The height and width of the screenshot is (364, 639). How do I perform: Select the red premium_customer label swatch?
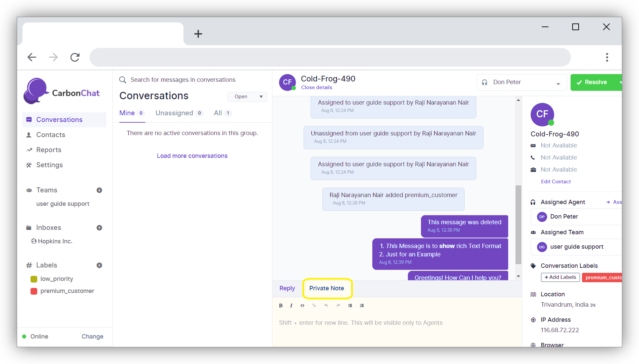point(34,291)
